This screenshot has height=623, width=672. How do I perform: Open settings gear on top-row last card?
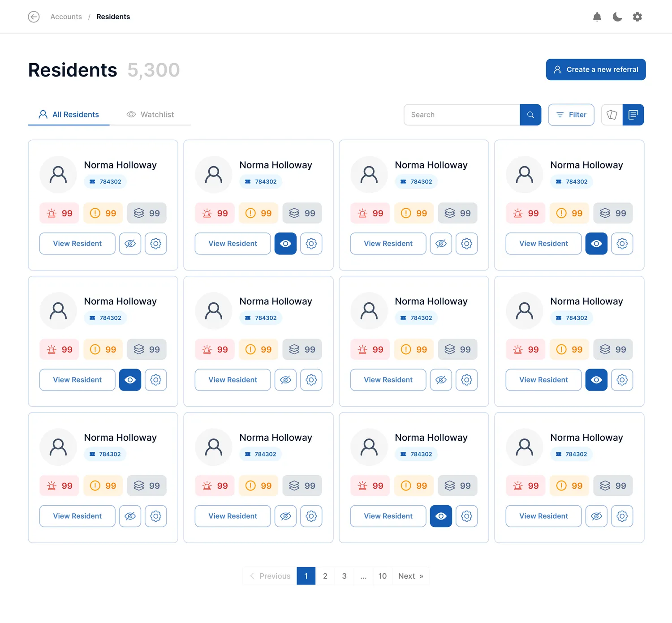[622, 244]
